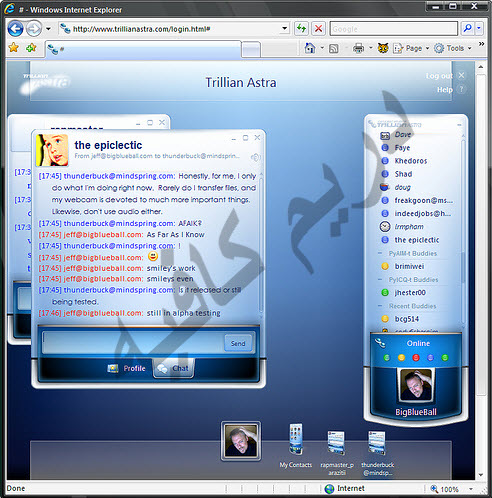This screenshot has width=492, height=498.
Task: Select contact Shad
Action: coord(403,174)
